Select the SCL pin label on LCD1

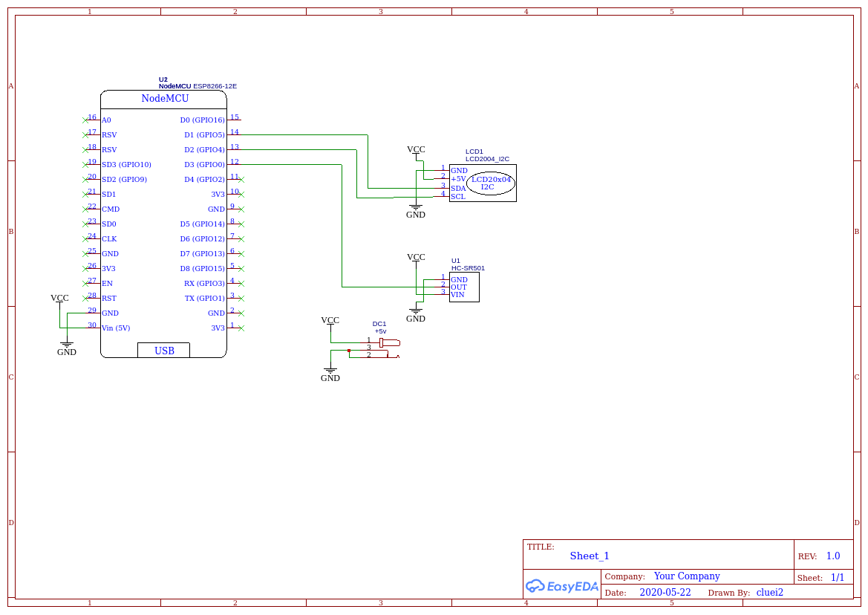point(458,197)
